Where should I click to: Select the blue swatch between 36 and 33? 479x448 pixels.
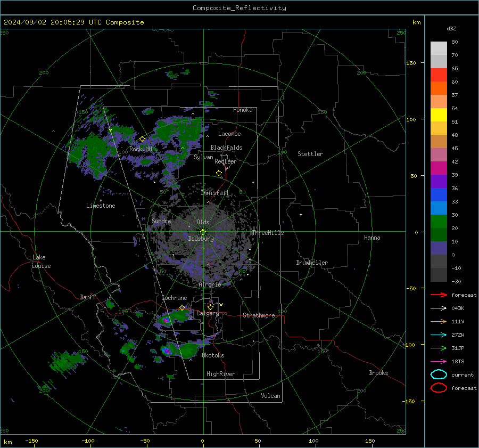click(439, 195)
